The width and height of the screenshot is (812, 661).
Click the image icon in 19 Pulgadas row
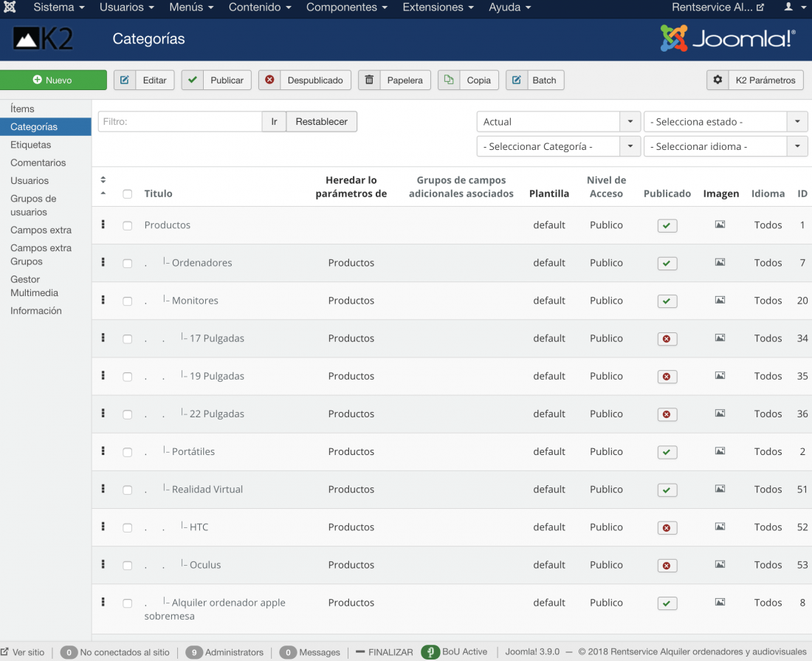(x=720, y=376)
